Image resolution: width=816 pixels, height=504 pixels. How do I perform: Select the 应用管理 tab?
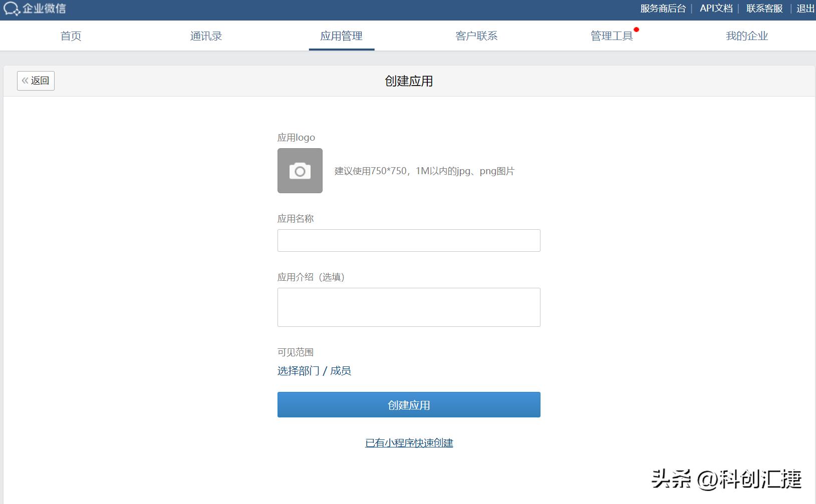[x=342, y=36]
